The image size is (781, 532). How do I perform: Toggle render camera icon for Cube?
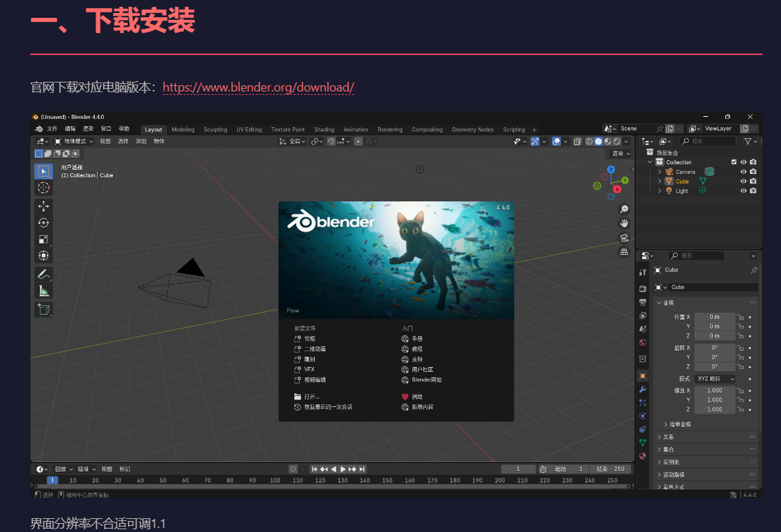pos(753,181)
